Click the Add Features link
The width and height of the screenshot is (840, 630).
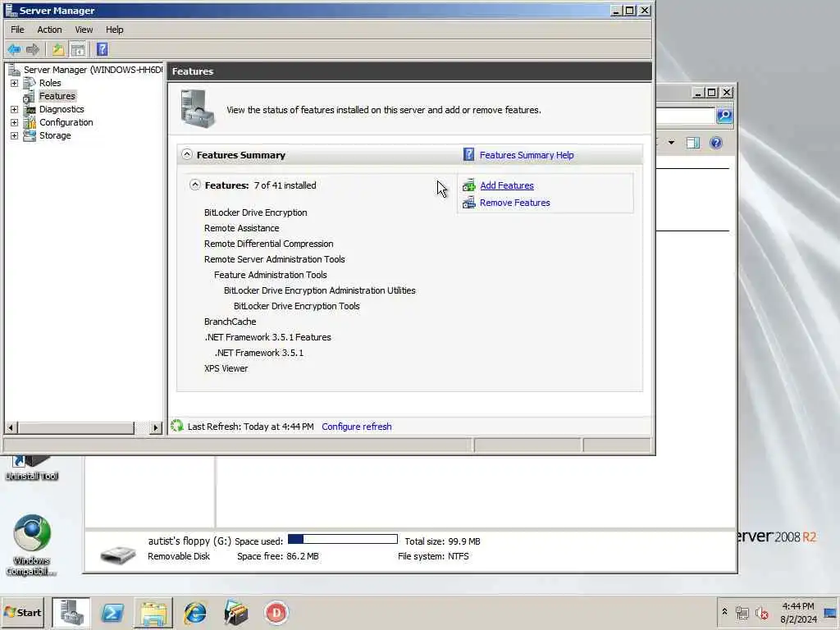tap(507, 185)
